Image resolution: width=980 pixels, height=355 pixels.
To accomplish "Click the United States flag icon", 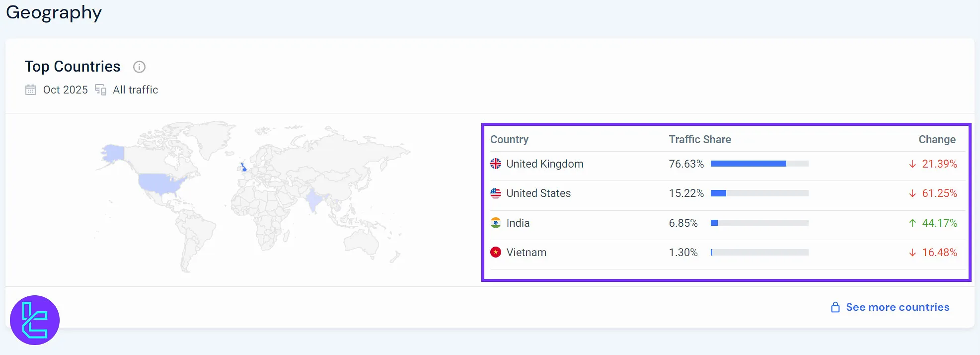I will (496, 193).
